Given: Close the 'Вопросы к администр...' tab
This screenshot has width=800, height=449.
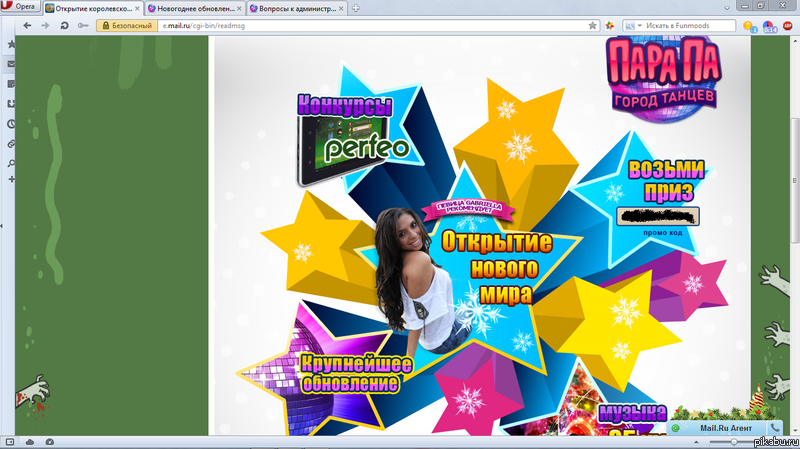Looking at the screenshot, I should tap(341, 9).
